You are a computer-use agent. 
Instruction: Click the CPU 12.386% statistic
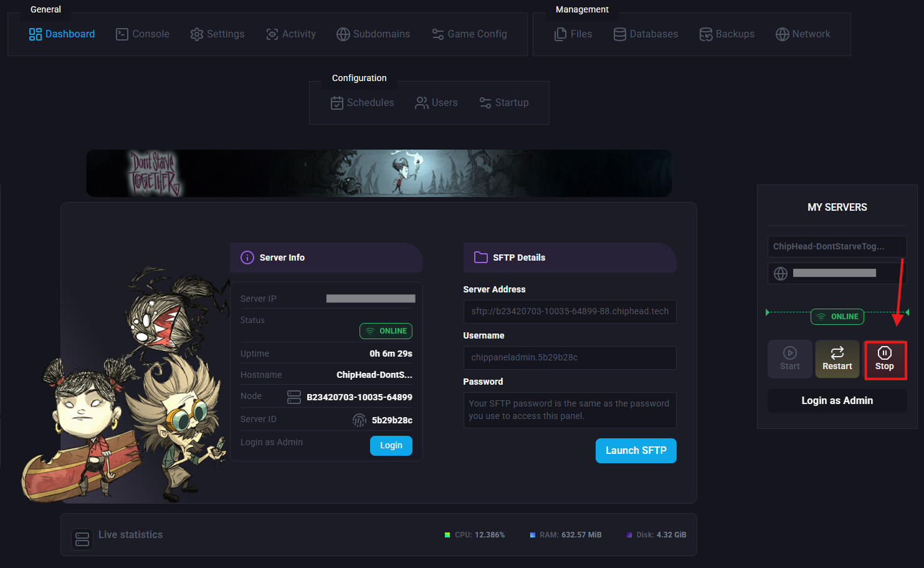coord(480,535)
